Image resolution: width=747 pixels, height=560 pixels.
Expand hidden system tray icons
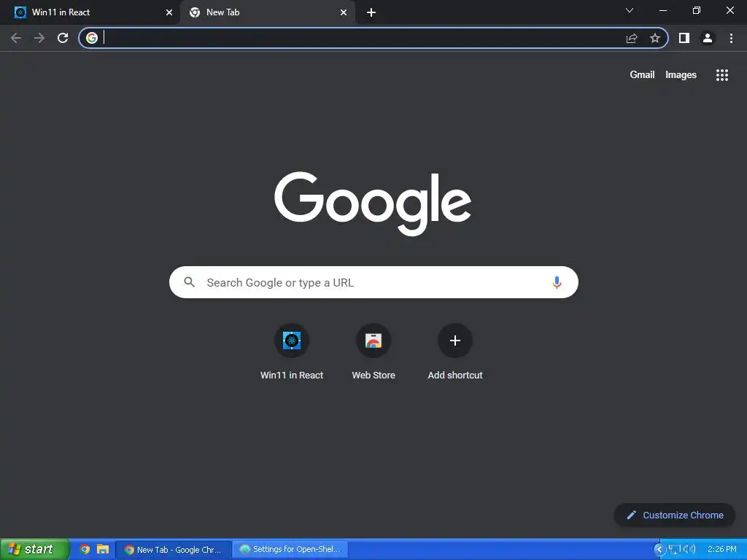tap(659, 550)
